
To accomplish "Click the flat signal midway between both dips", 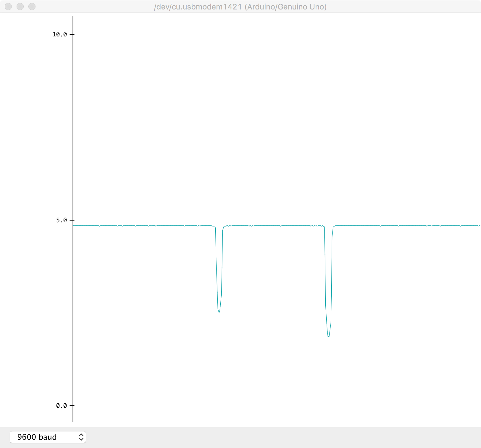I will click(x=274, y=225).
